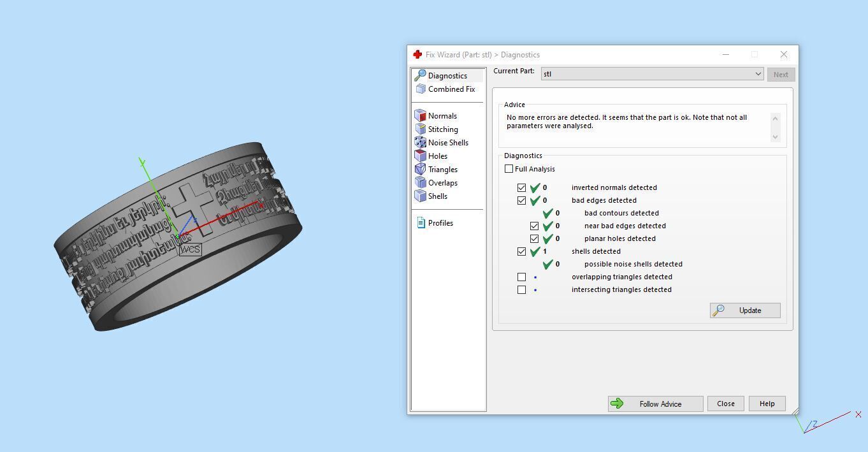Enable overlapping triangles detection checkbox

coord(521,277)
